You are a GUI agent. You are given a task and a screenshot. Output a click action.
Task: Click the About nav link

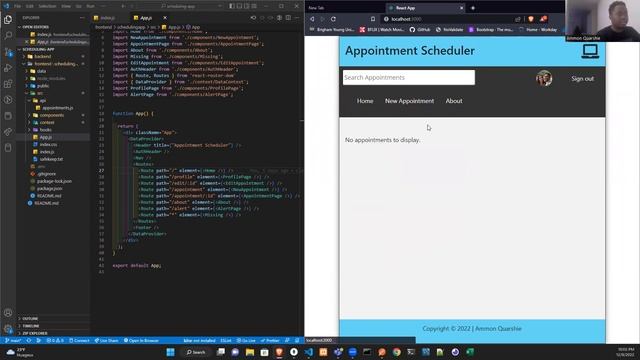454,101
